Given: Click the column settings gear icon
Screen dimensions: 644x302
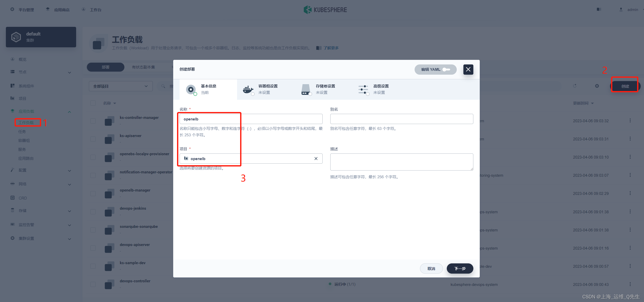Looking at the screenshot, I should coord(597,86).
